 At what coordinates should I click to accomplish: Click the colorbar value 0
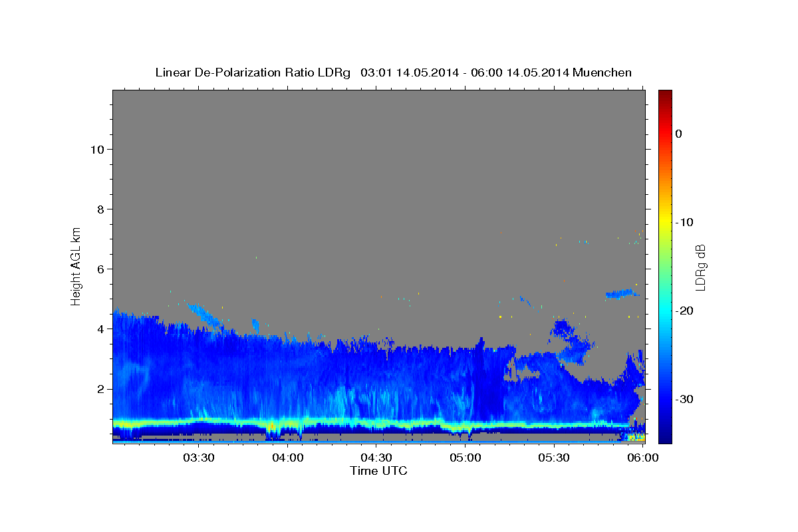[x=679, y=134]
